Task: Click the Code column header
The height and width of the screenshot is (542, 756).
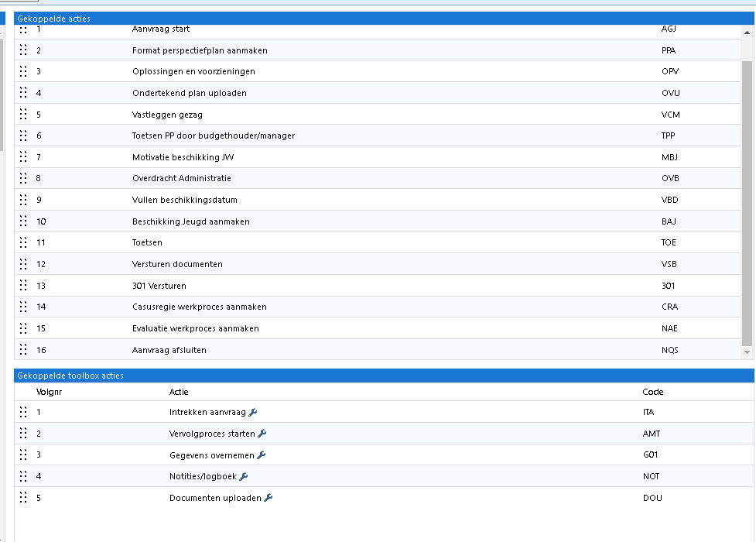Action: 652,392
